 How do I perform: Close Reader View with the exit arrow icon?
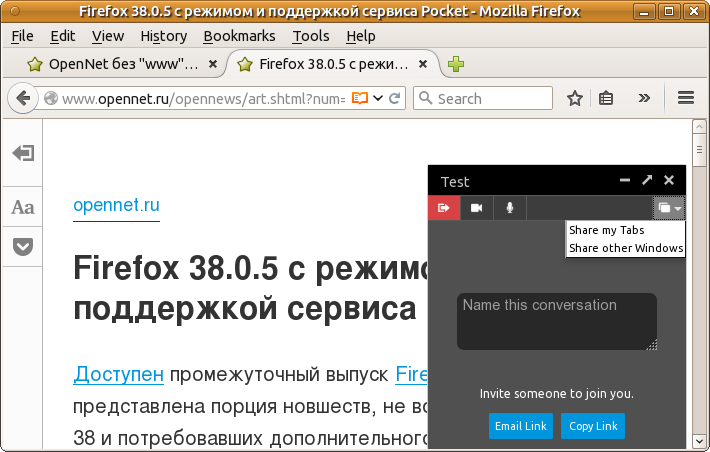point(23,153)
